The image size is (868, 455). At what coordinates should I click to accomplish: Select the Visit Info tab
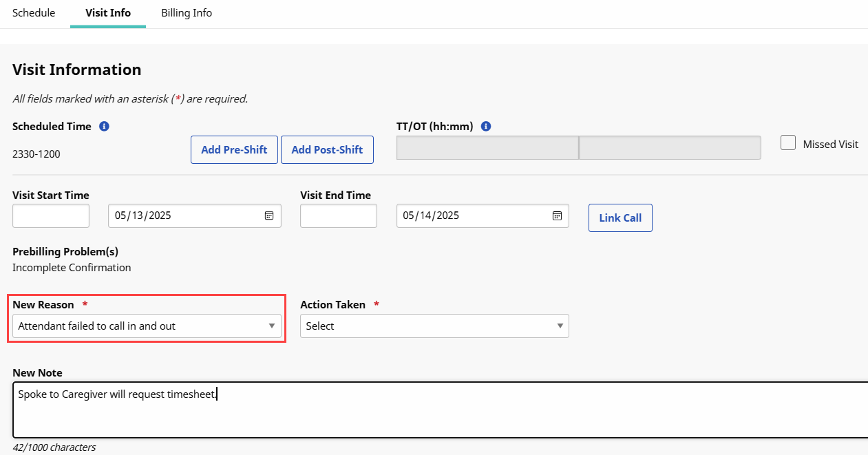pos(108,13)
